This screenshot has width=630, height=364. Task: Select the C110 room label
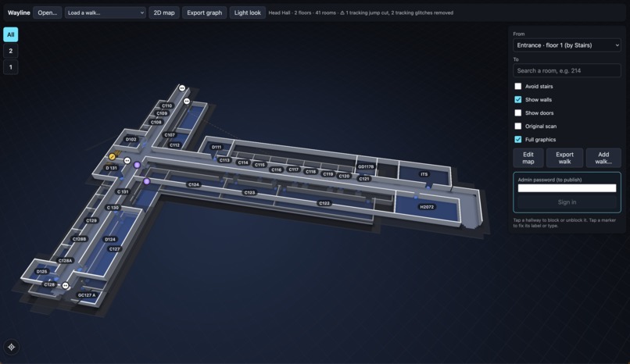[x=167, y=105]
